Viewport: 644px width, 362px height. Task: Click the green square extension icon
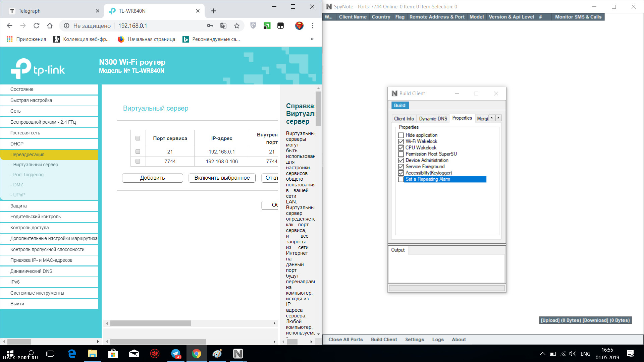[x=267, y=26]
